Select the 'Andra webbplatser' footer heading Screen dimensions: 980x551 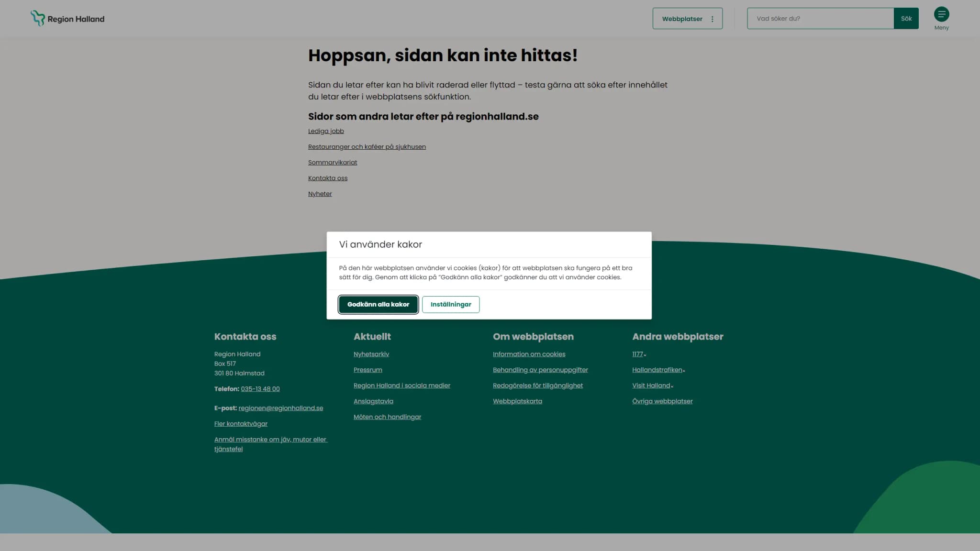click(678, 337)
